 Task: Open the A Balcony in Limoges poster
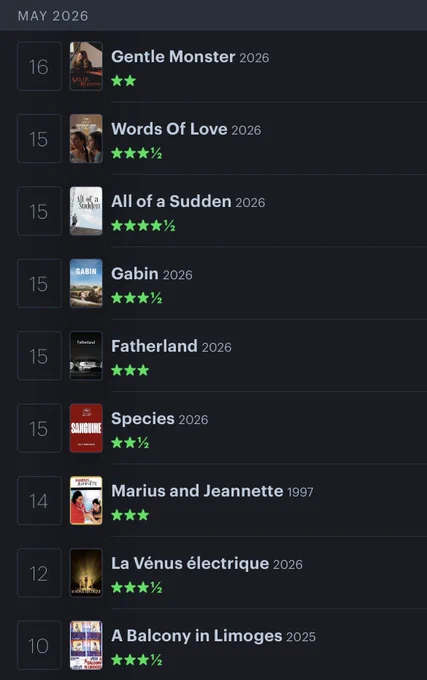click(86, 645)
